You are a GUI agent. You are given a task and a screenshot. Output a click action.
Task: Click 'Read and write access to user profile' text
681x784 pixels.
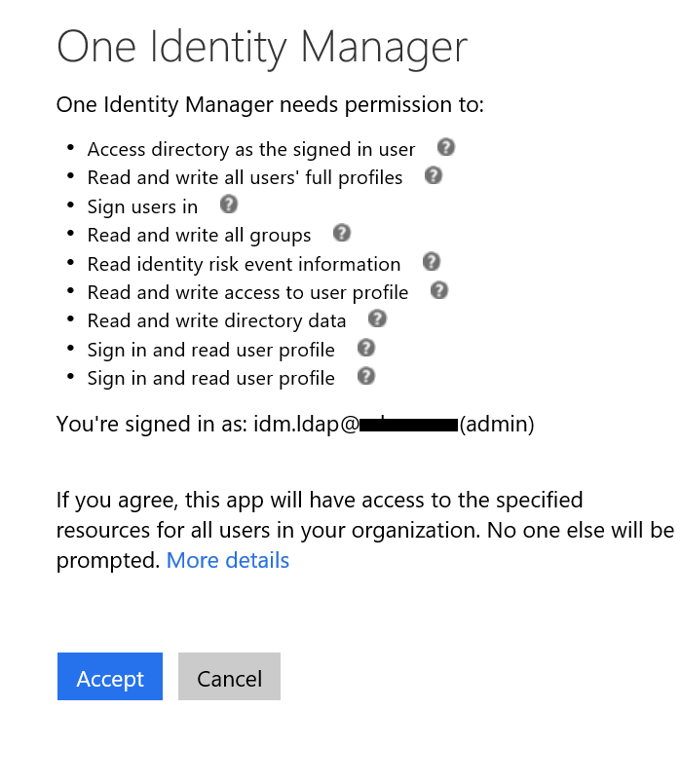[248, 292]
